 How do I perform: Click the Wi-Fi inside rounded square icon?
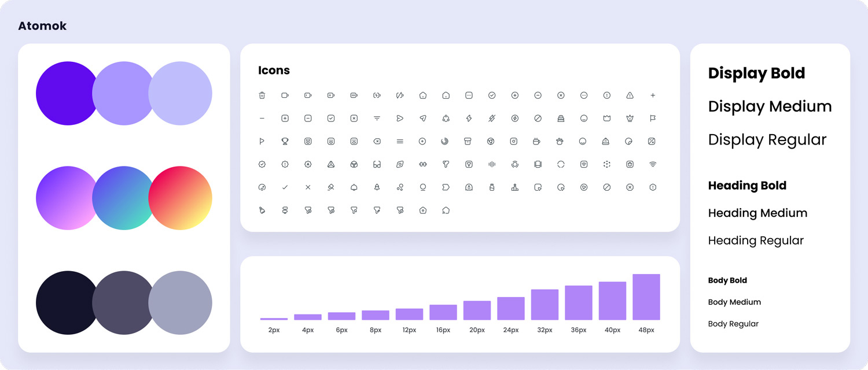click(x=584, y=164)
